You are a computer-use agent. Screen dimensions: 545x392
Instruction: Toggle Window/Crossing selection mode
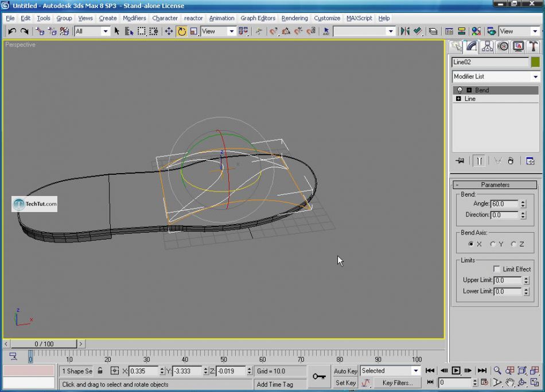pyautogui.click(x=154, y=32)
